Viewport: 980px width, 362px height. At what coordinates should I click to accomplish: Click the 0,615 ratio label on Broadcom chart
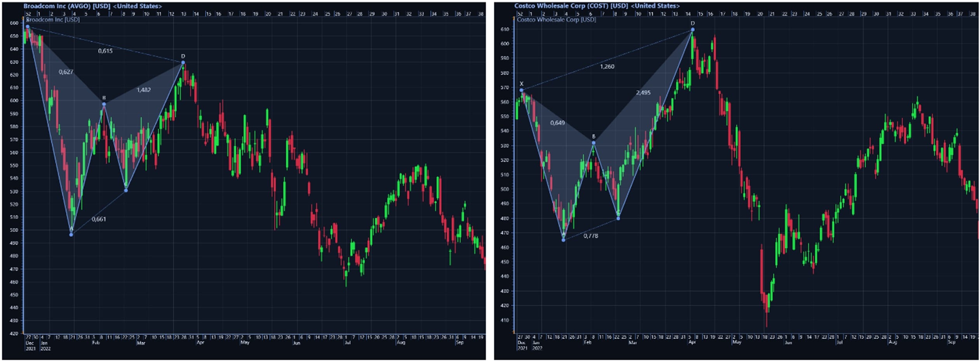pyautogui.click(x=105, y=51)
